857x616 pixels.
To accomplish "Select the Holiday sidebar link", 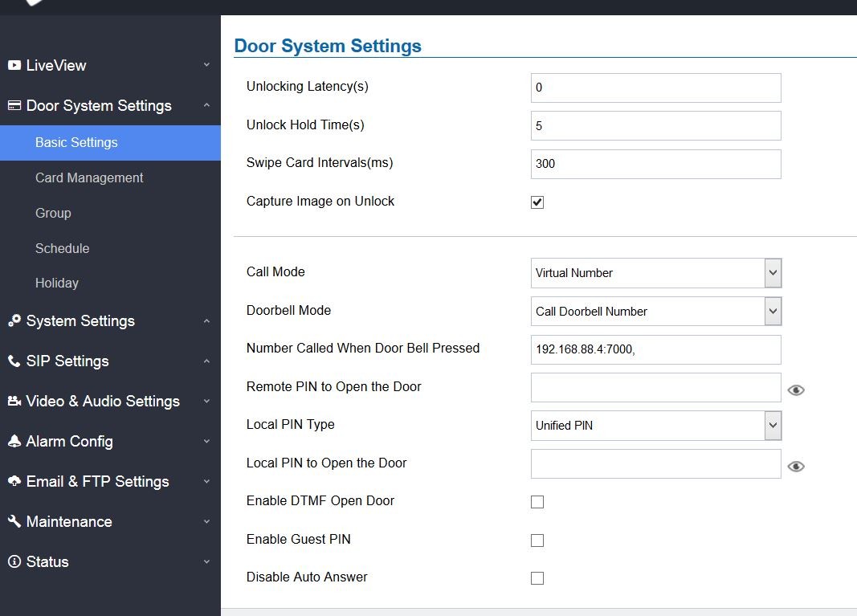I will tap(57, 283).
